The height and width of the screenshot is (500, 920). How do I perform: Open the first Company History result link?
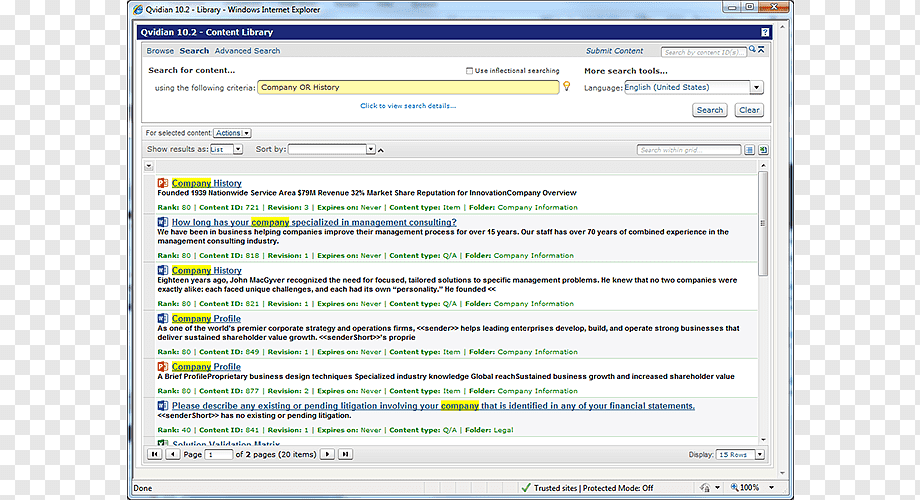(x=207, y=183)
